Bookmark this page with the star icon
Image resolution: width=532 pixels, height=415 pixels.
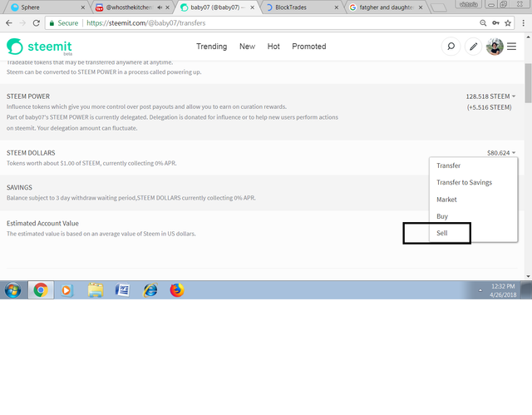pos(508,23)
